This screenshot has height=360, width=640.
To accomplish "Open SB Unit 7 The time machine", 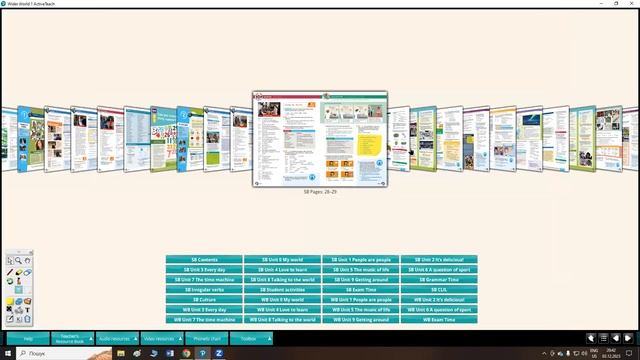I will coord(204,280).
